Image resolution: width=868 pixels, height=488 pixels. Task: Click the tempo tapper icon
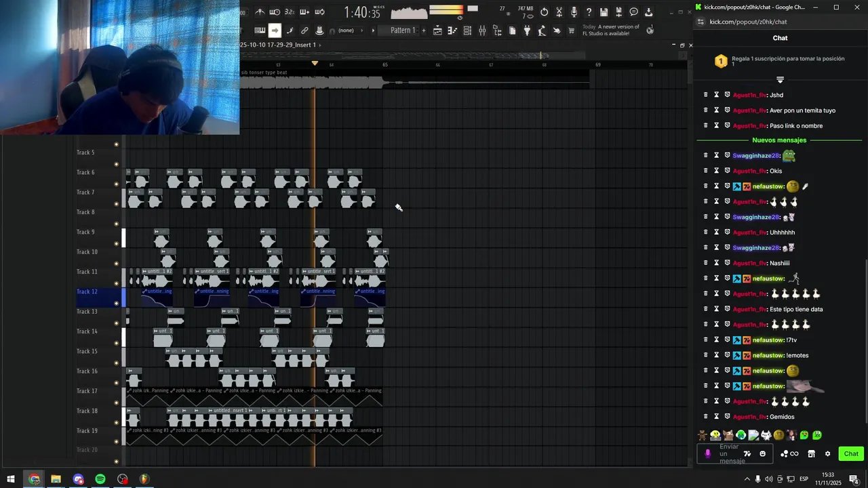542,30
